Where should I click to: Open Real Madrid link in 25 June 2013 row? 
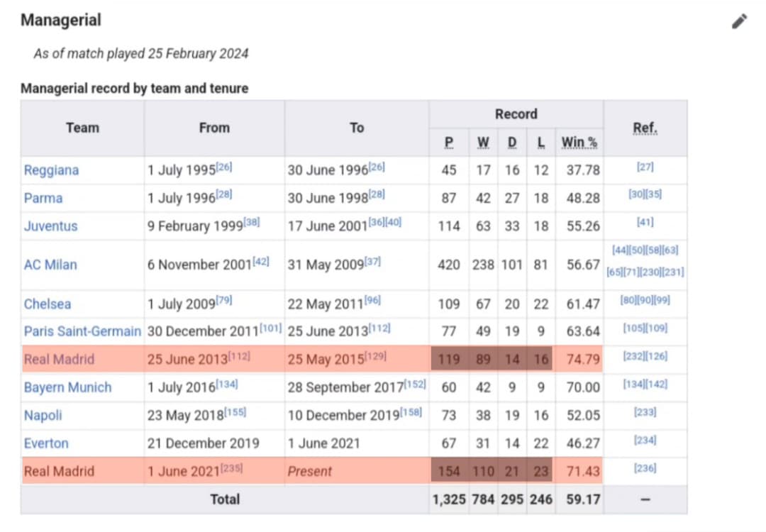click(59, 360)
